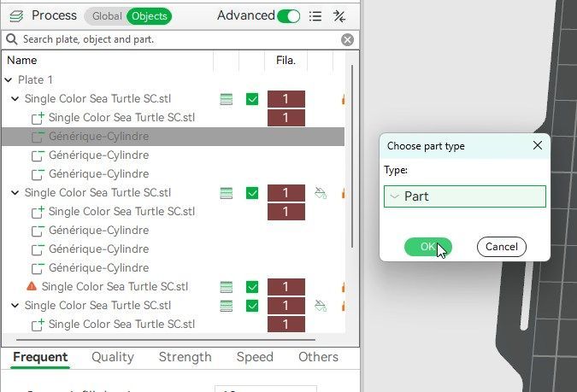Open the settings list icon beside Advanced
Viewport: 577px width, 392px height.
pos(315,15)
